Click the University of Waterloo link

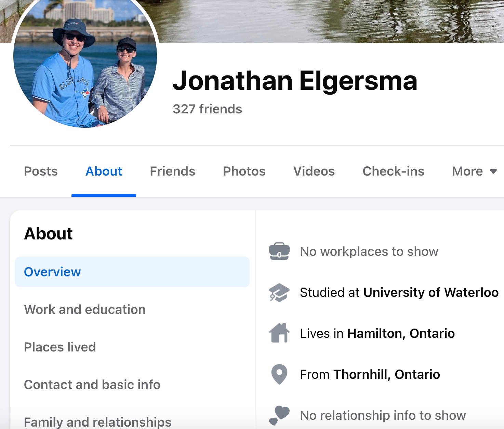[x=431, y=292]
